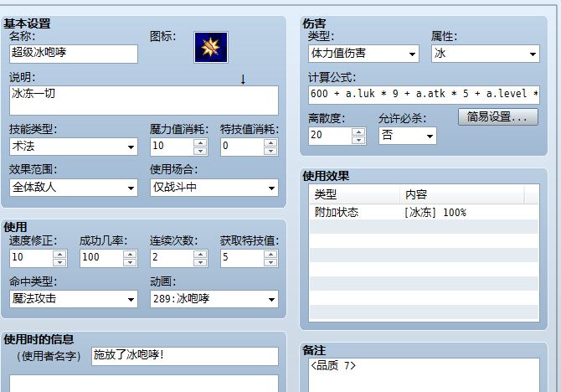
Task: Edit the 使用者名字 message field 施放了冰咆哮!
Action: [x=184, y=356]
